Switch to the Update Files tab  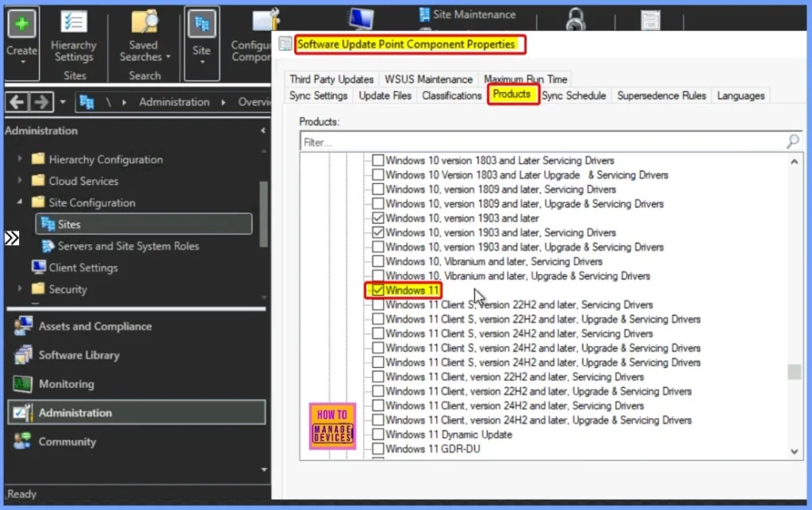pos(385,96)
